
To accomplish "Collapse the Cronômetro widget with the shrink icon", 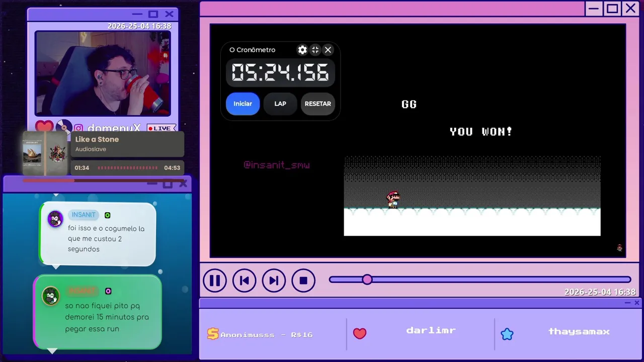I will (315, 50).
